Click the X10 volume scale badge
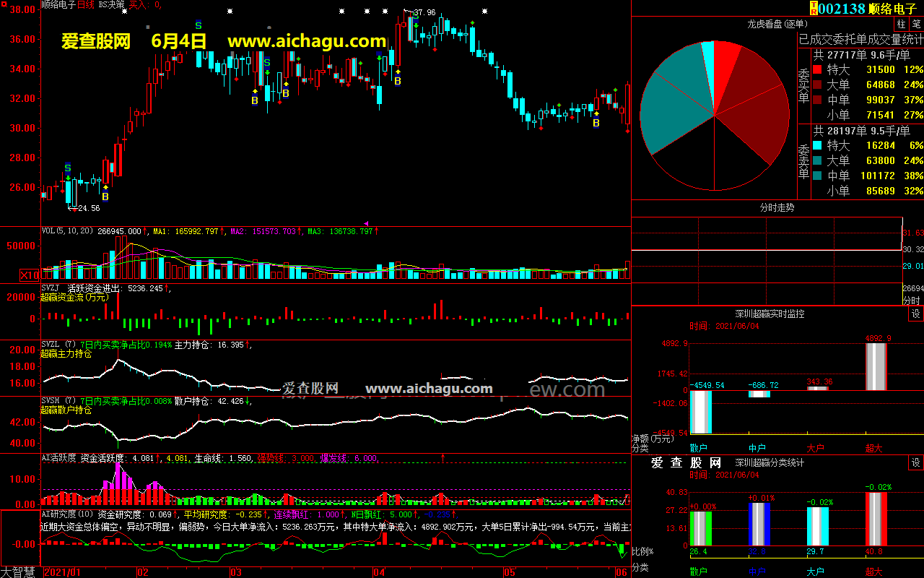Viewport: 924px width, 578px height. 30,275
